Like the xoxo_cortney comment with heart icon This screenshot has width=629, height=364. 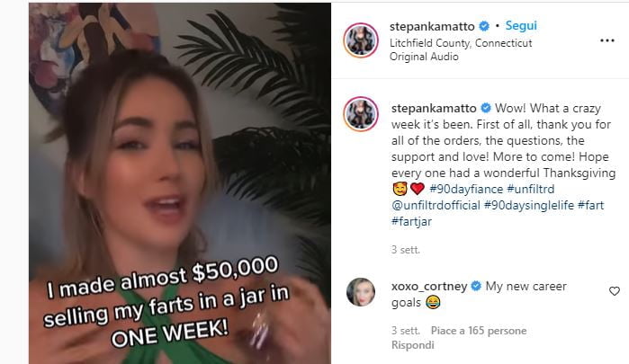[x=615, y=291]
